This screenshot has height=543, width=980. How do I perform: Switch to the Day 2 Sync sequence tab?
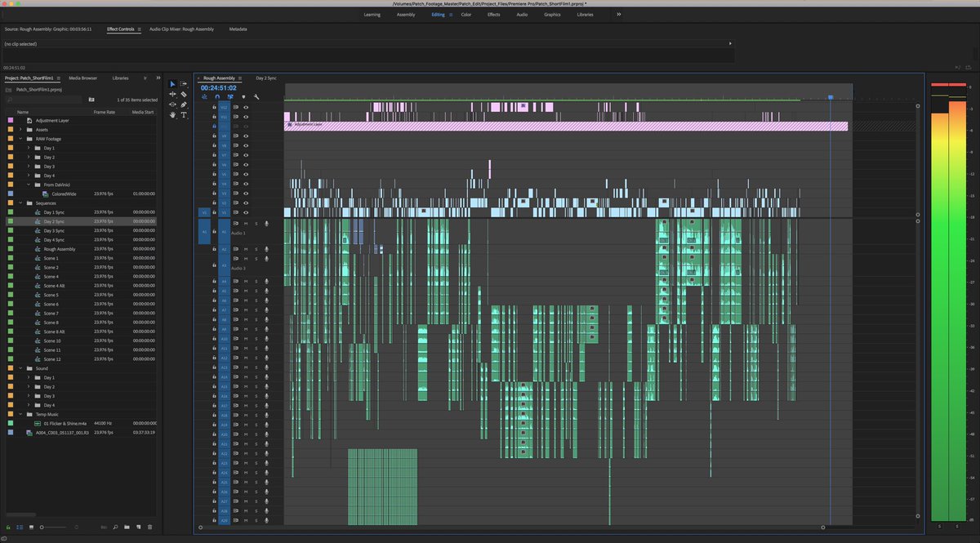[266, 78]
